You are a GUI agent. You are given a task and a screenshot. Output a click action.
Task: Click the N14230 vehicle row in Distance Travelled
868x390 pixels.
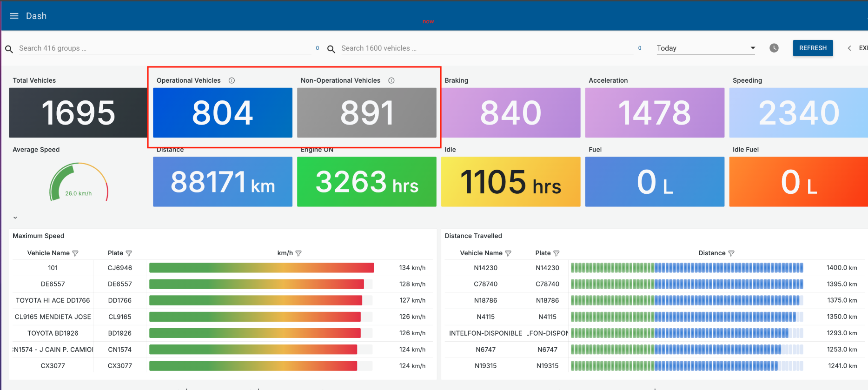[485, 268]
